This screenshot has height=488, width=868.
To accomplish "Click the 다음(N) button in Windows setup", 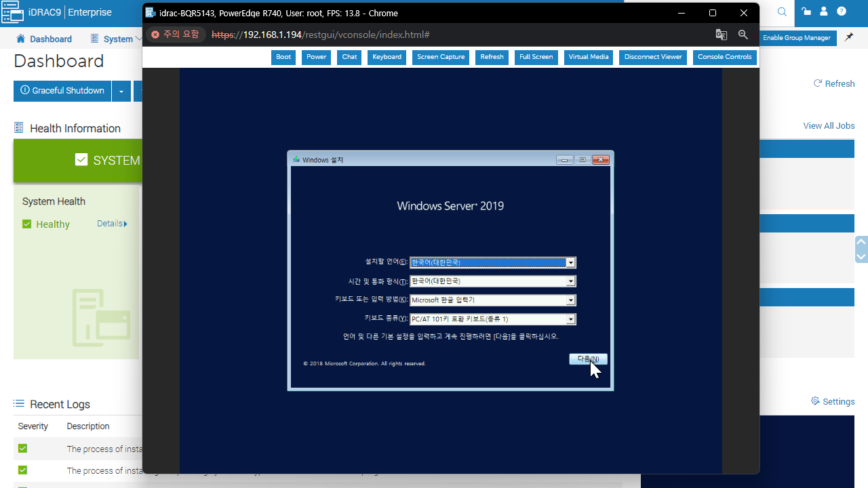I will coord(588,359).
